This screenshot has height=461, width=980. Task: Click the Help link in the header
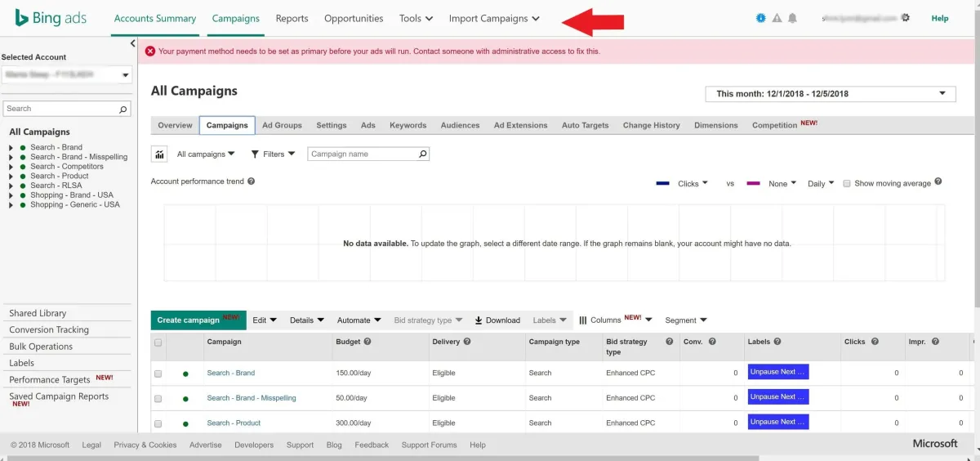pos(940,18)
